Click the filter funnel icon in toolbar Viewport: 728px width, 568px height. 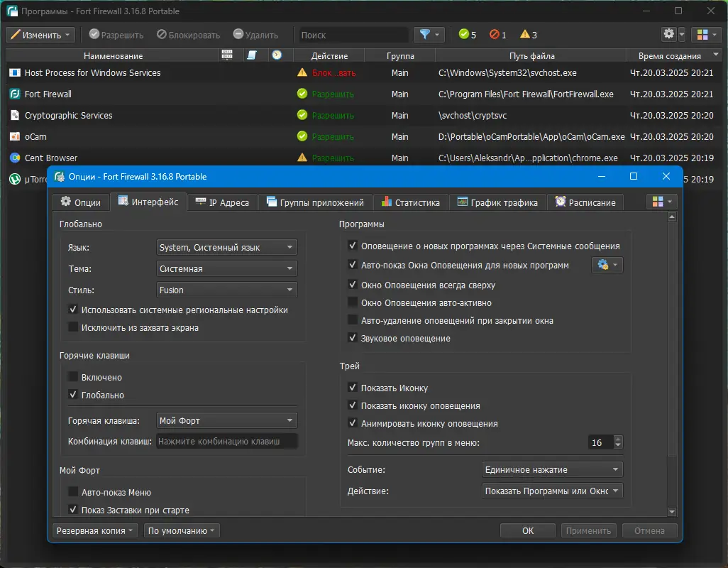425,34
